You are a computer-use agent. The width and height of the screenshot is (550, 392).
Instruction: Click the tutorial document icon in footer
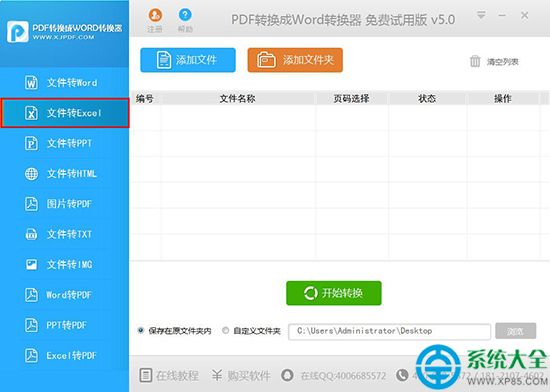pyautogui.click(x=146, y=375)
